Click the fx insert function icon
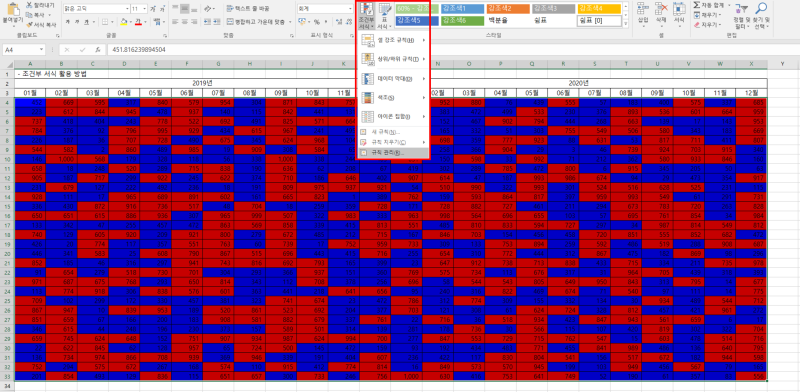The width and height of the screenshot is (800, 392). [x=97, y=50]
